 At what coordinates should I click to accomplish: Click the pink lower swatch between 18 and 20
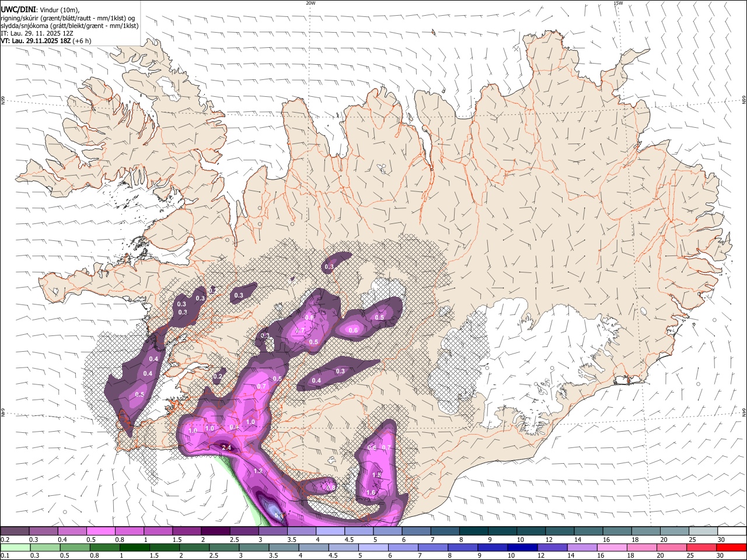point(641,548)
